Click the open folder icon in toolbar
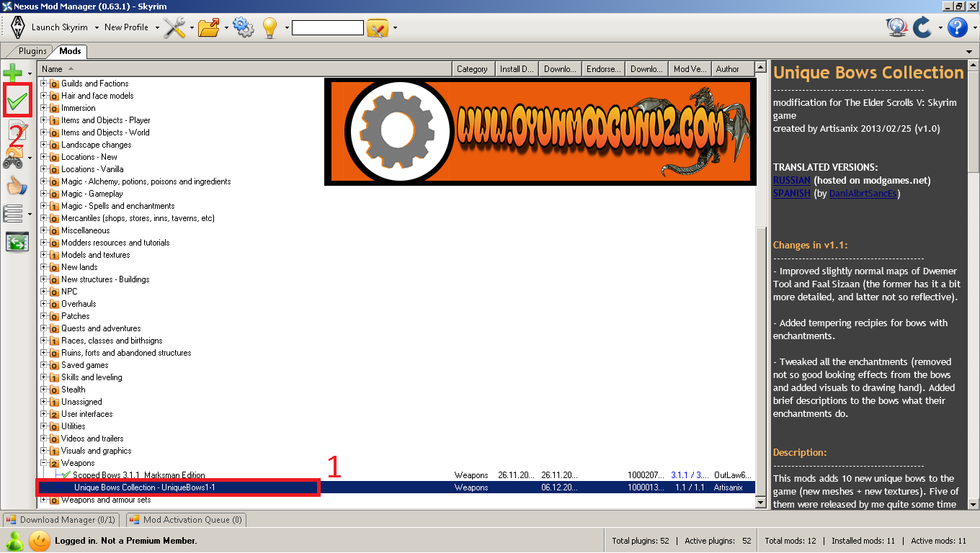 [x=209, y=27]
